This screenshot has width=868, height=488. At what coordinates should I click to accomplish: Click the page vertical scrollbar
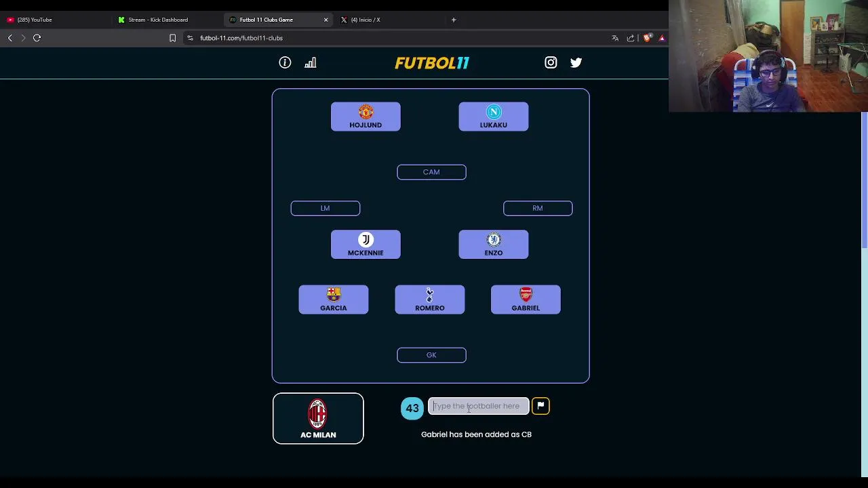pos(865,180)
